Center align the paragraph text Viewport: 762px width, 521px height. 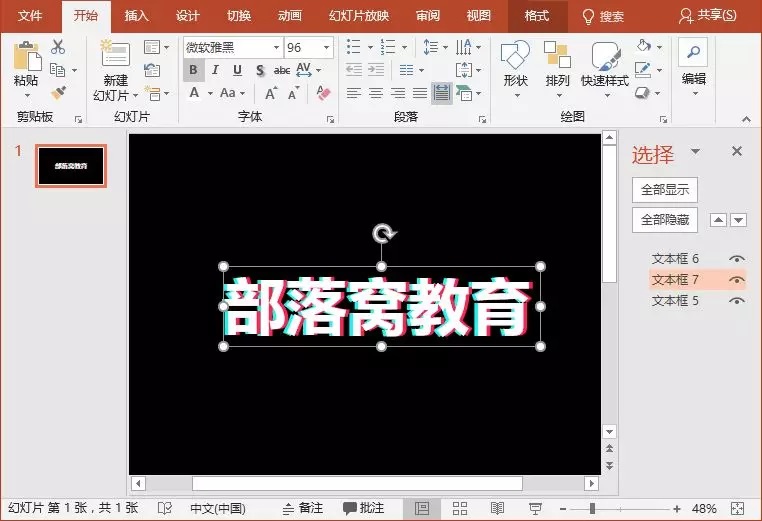376,93
